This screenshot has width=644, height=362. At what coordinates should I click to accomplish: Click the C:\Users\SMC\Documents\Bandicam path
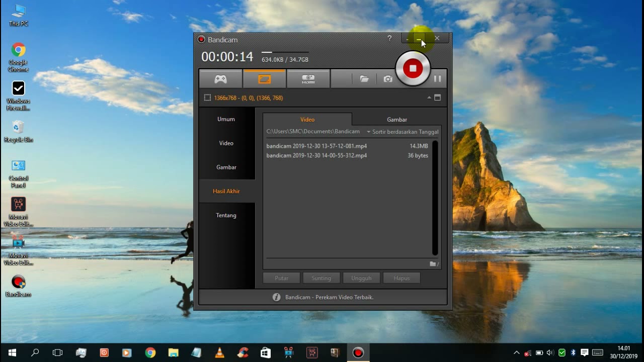point(313,132)
